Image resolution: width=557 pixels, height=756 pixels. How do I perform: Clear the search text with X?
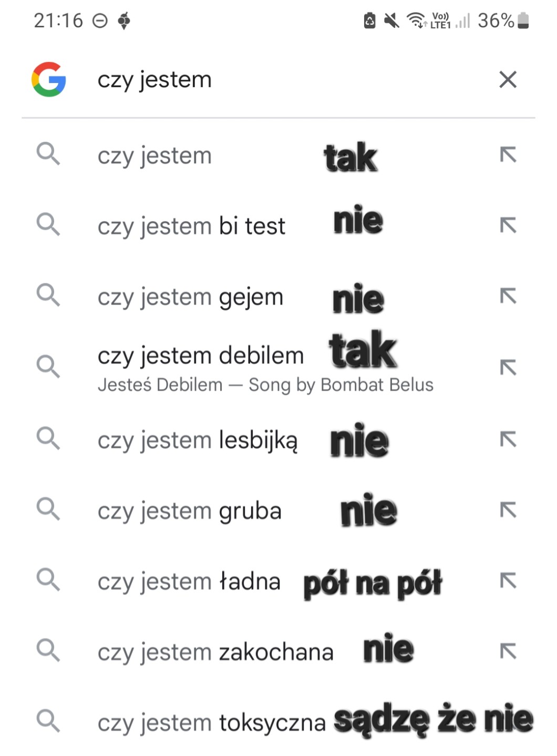click(x=508, y=80)
